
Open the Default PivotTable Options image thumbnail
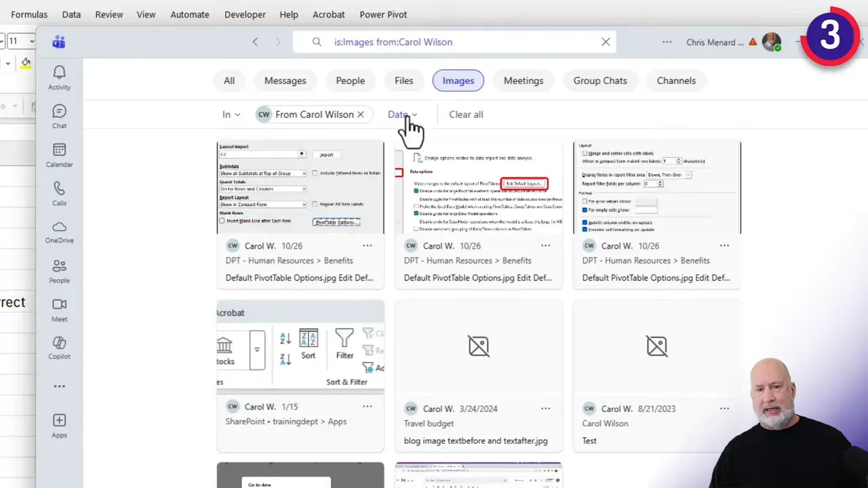pos(300,187)
